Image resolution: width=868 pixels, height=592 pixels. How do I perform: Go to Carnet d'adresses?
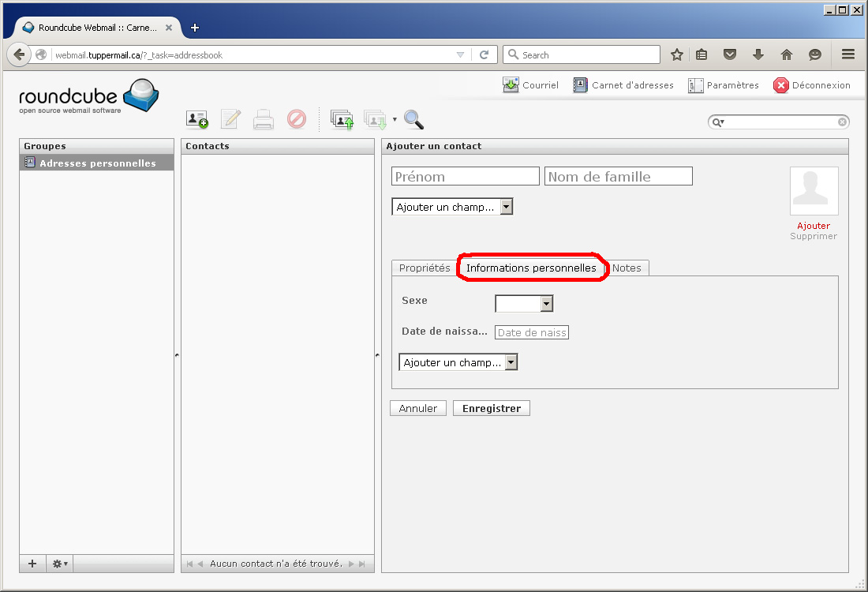[x=623, y=85]
